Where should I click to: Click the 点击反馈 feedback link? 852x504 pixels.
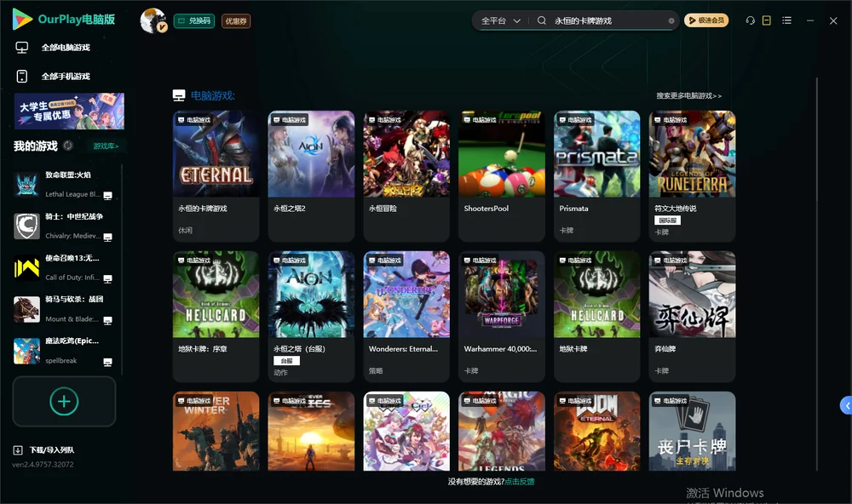click(520, 481)
